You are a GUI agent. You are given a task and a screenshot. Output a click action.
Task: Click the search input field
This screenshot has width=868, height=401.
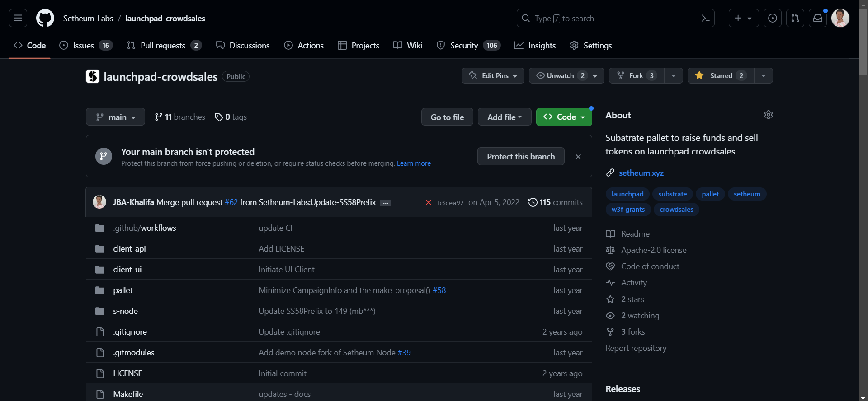(606, 19)
